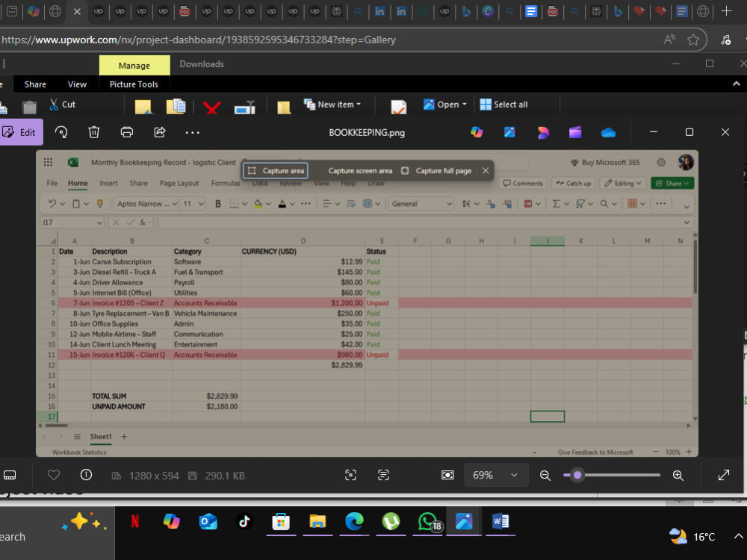The height and width of the screenshot is (560, 747).
Task: Toggle the filmstrip icon
Action: click(x=10, y=475)
